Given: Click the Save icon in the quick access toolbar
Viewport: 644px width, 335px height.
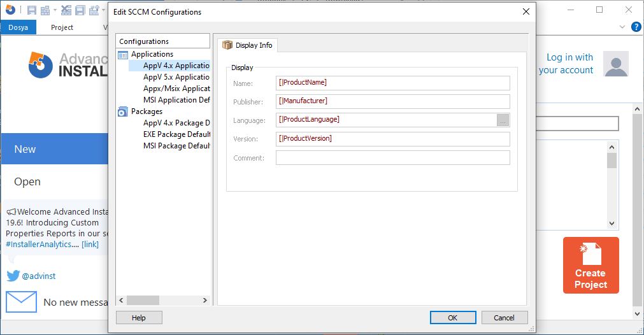Looking at the screenshot, I should click(32, 10).
